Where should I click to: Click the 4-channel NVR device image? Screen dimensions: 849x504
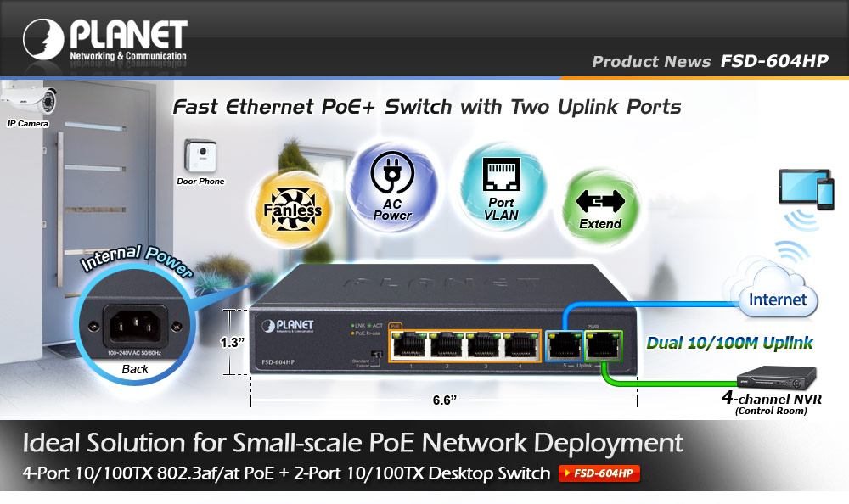point(777,378)
